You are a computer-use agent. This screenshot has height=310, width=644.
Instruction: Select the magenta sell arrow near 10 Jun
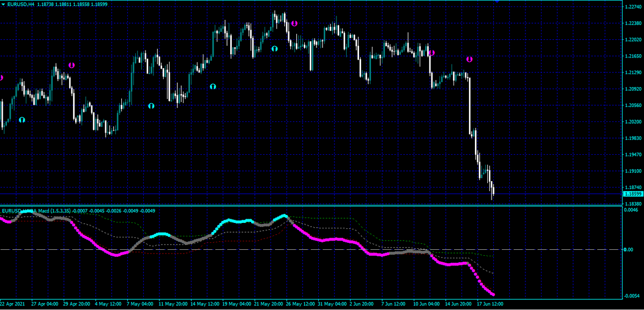coord(431,53)
